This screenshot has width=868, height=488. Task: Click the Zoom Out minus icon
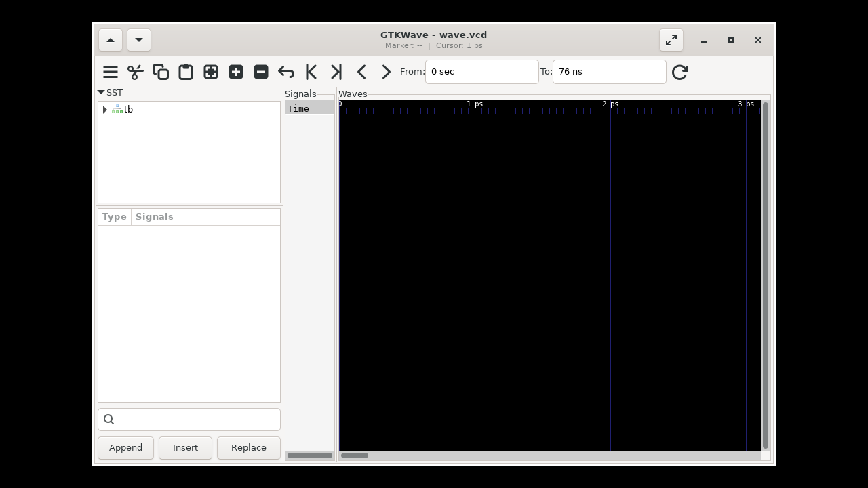pos(261,72)
